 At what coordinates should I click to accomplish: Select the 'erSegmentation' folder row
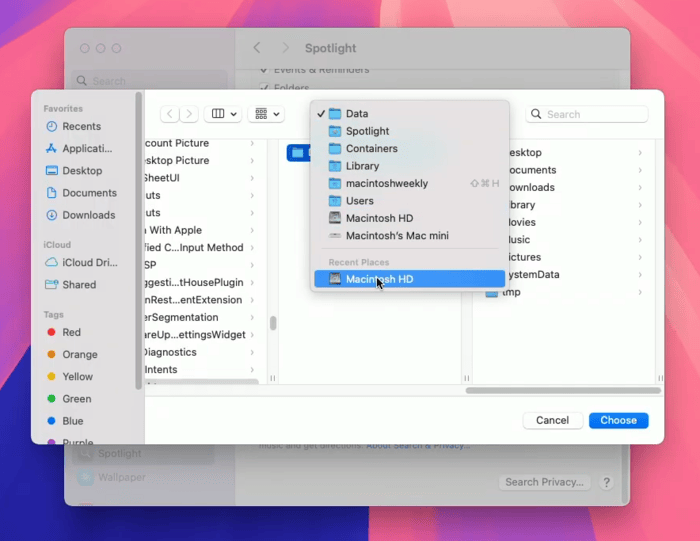[202, 317]
